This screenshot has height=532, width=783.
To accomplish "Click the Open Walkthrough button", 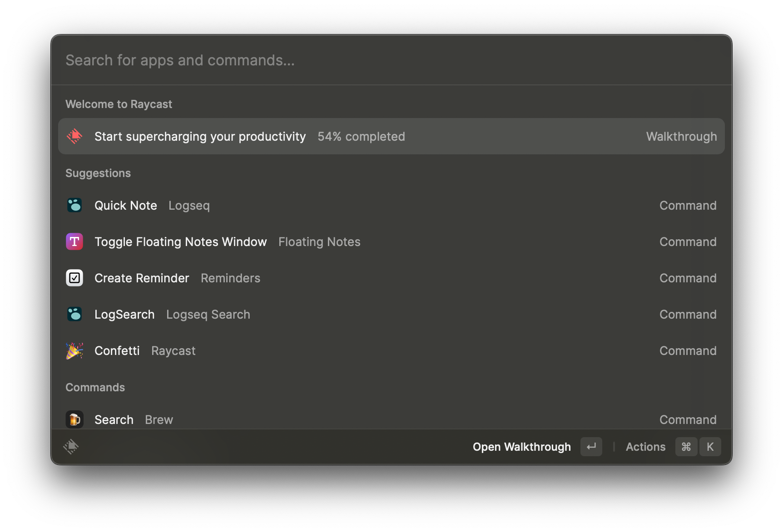I will 521,447.
